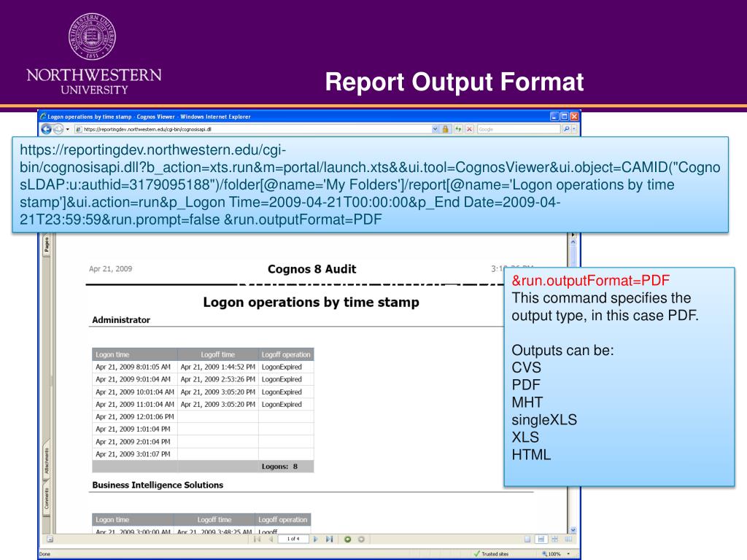This screenshot has height=560, width=747.
Task: Click the 'Apr 21, 2009' report date
Action: tap(111, 268)
